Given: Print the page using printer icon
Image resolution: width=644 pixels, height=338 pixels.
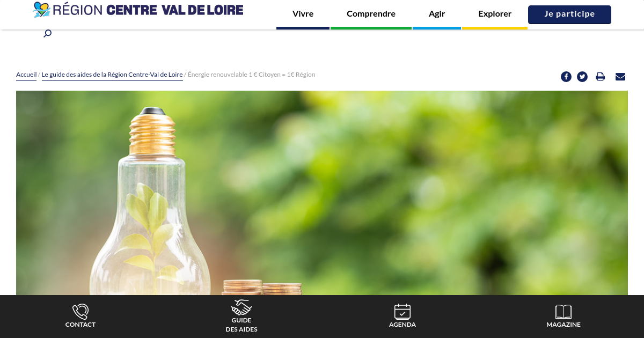Looking at the screenshot, I should (601, 77).
